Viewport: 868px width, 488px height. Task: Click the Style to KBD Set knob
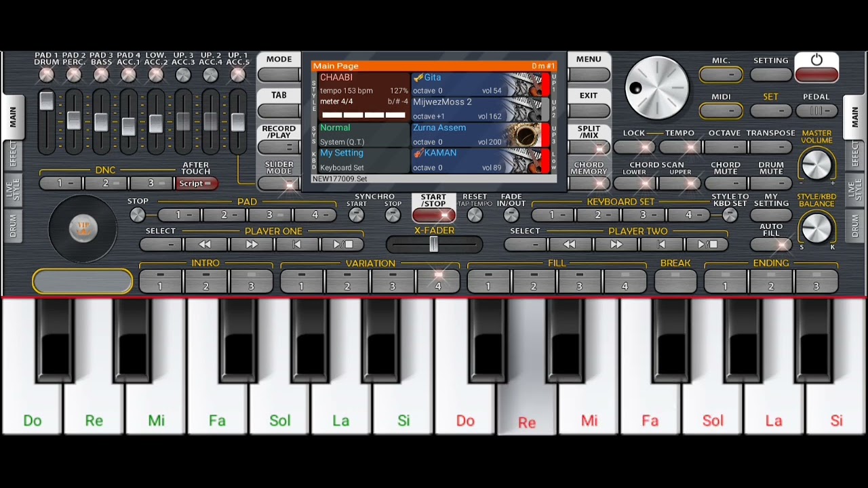[730, 216]
